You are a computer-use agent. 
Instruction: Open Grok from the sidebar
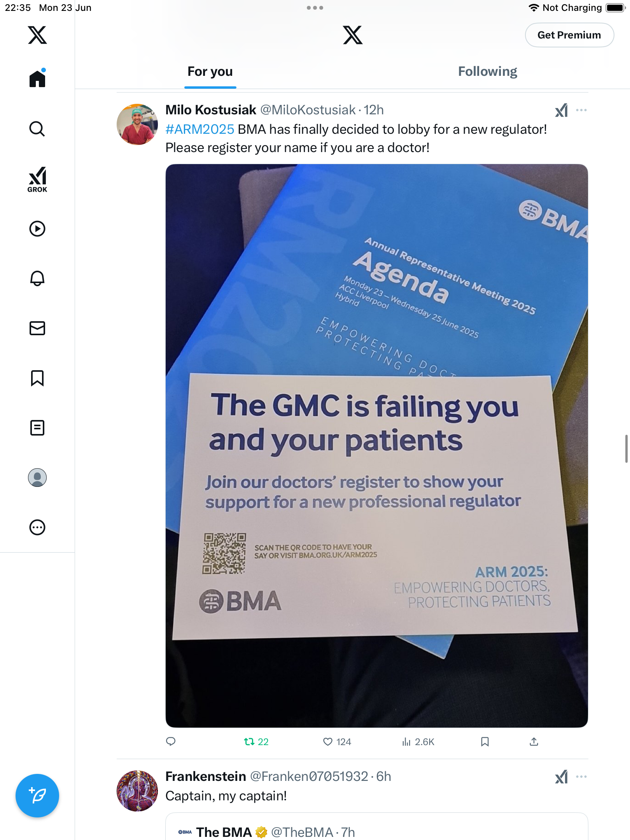(37, 180)
